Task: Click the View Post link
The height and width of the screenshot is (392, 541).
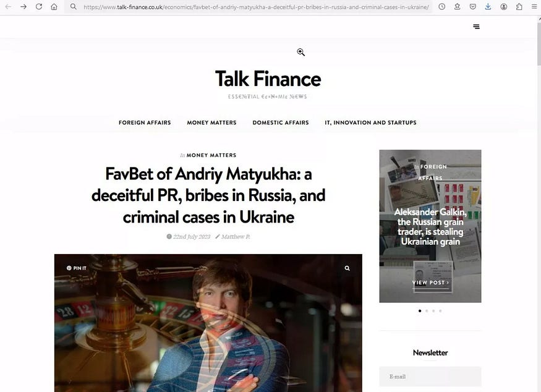Action: (x=430, y=283)
